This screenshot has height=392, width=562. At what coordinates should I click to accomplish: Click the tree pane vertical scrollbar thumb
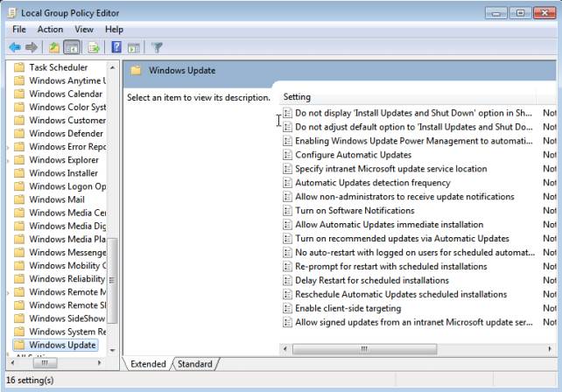pyautogui.click(x=113, y=281)
